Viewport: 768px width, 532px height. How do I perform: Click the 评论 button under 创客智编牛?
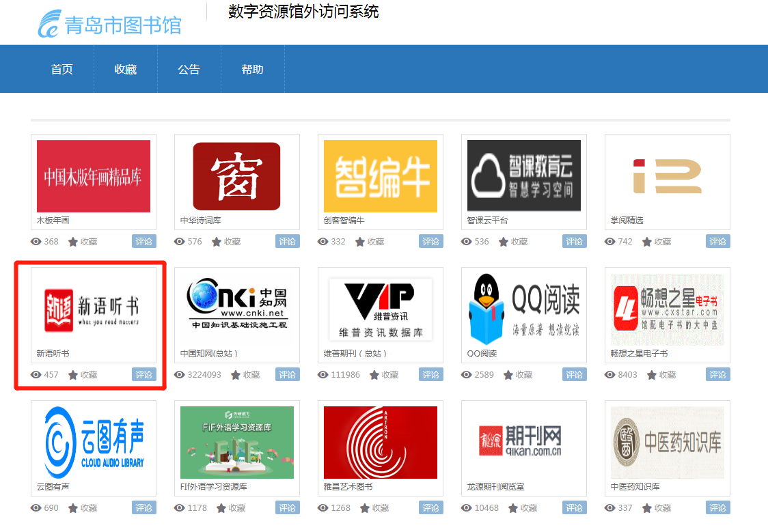click(x=431, y=241)
